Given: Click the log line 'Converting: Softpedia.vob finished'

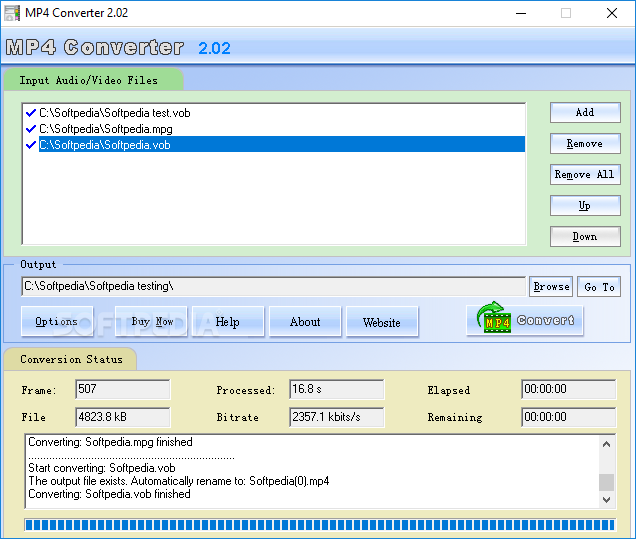Looking at the screenshot, I should point(110,494).
